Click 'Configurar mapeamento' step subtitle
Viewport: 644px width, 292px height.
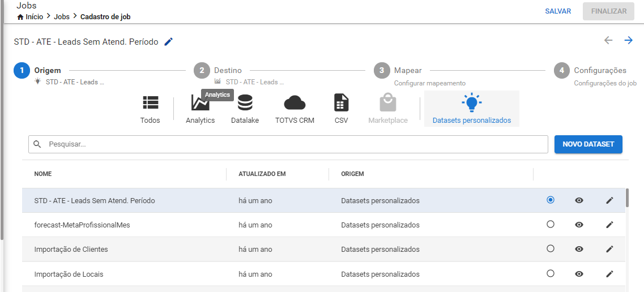430,83
